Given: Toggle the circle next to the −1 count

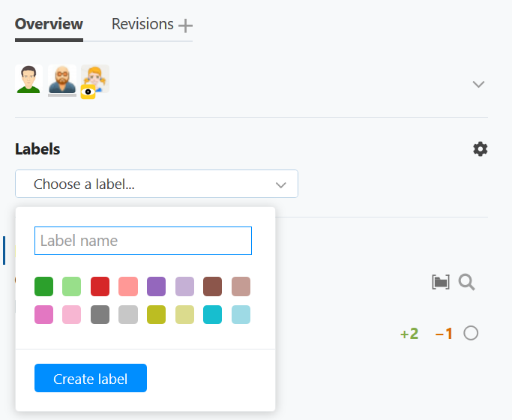Looking at the screenshot, I should pos(471,333).
